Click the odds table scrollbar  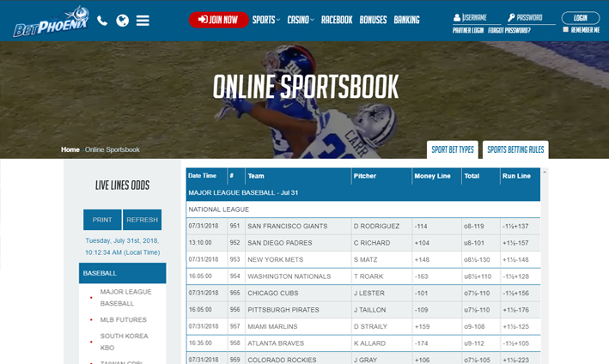tap(546, 258)
